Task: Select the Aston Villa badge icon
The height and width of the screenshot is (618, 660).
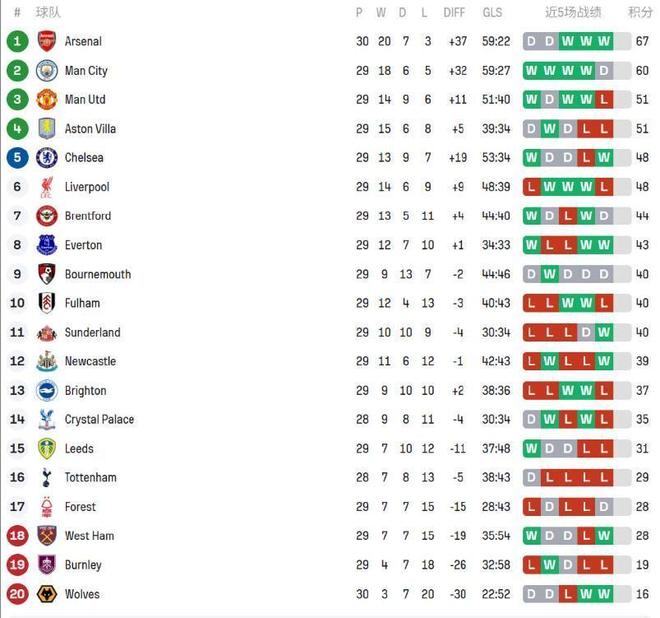Action: 46,128
